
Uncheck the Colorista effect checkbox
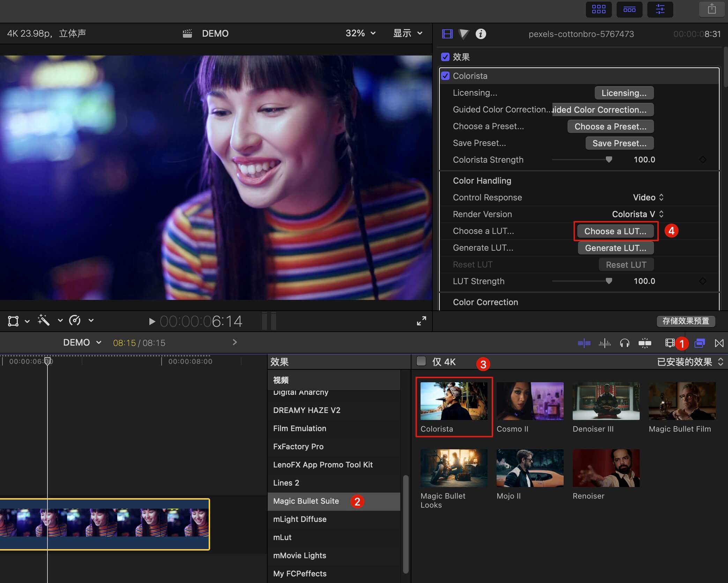point(445,76)
